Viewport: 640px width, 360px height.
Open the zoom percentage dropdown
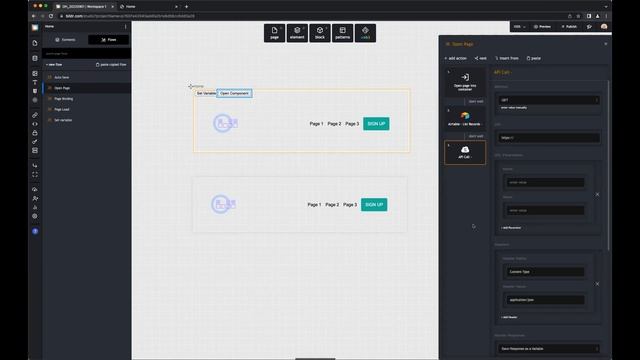click(x=519, y=27)
